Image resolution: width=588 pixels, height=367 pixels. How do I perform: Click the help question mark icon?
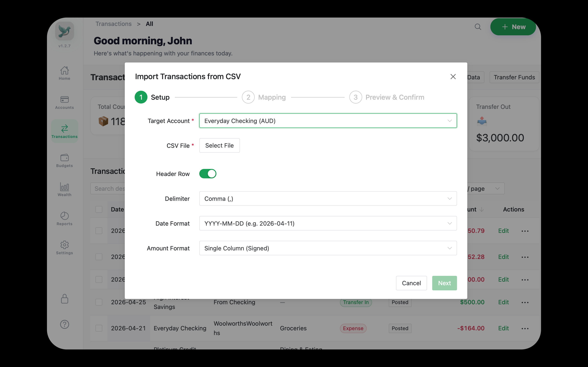coord(64,325)
